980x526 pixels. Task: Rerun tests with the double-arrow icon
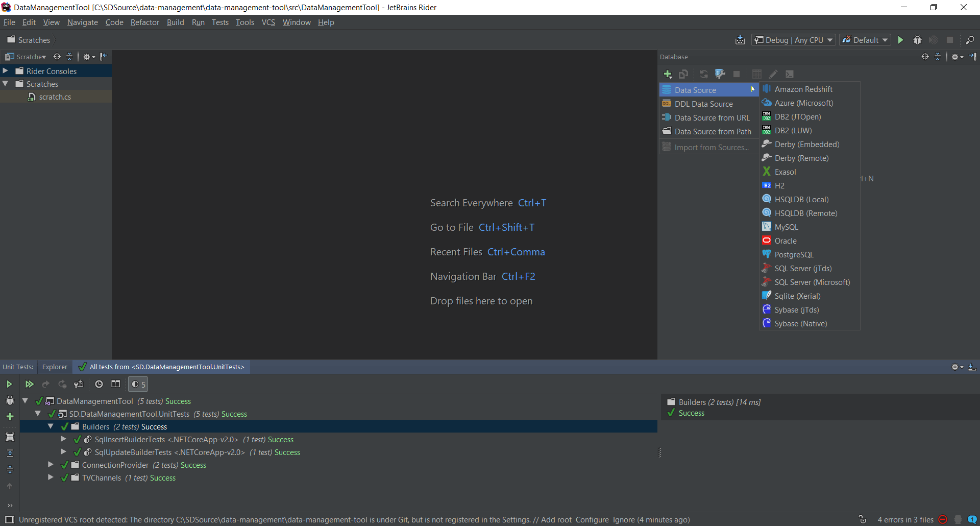[29, 384]
